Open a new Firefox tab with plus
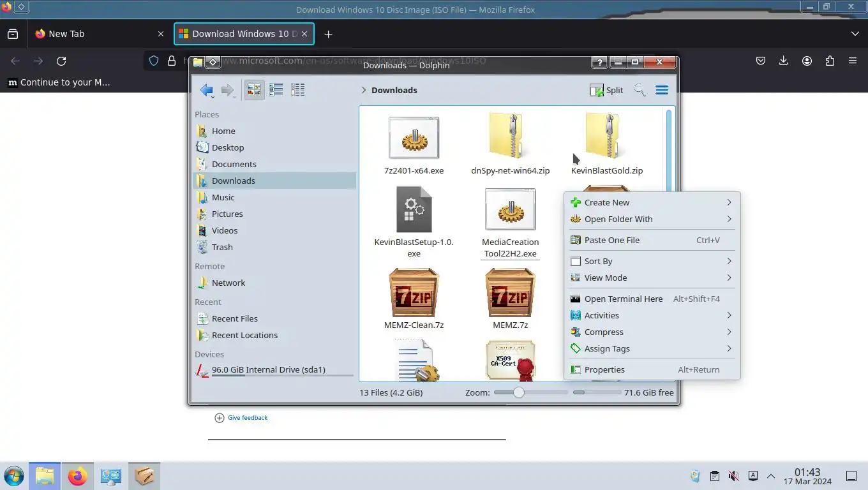 [328, 34]
